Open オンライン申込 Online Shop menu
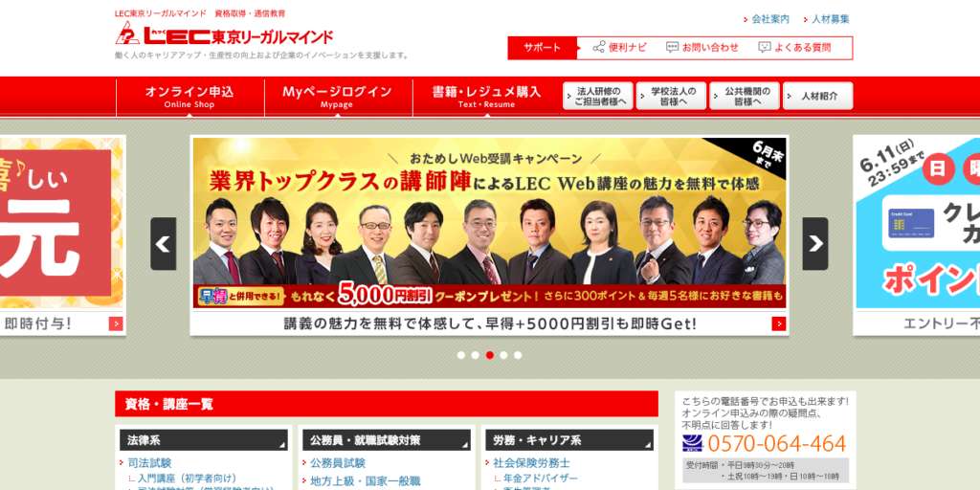Image resolution: width=980 pixels, height=490 pixels. click(x=190, y=97)
